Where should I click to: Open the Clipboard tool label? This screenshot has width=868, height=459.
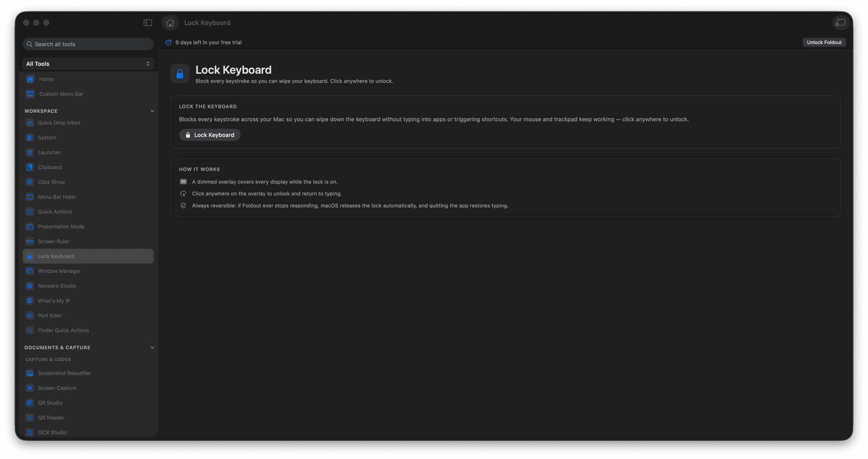pos(50,167)
